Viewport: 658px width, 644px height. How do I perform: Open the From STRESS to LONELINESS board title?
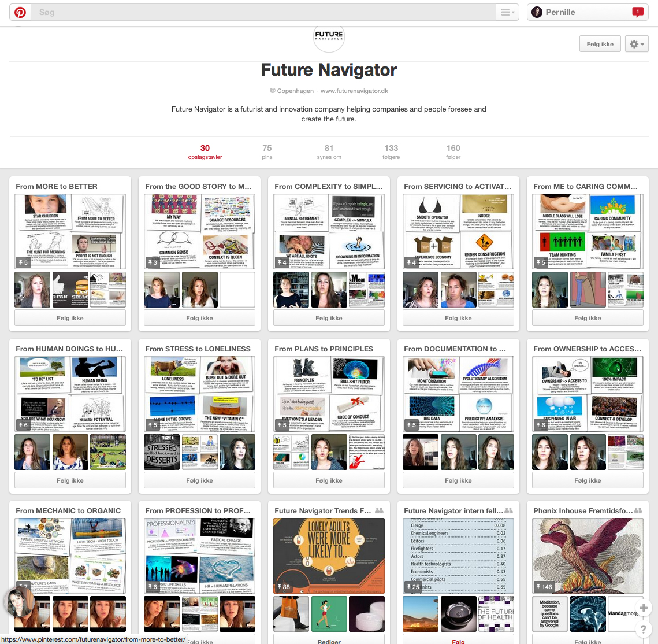pyautogui.click(x=198, y=349)
